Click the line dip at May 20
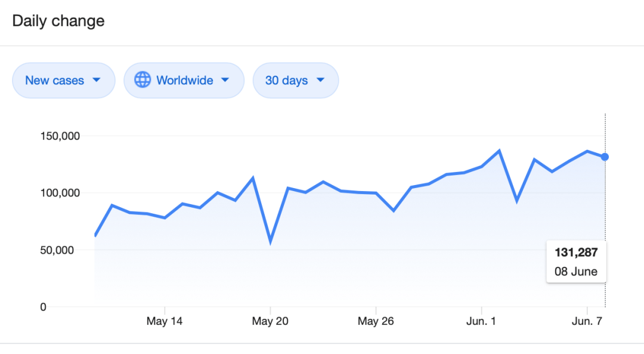The height and width of the screenshot is (354, 644). [270, 242]
